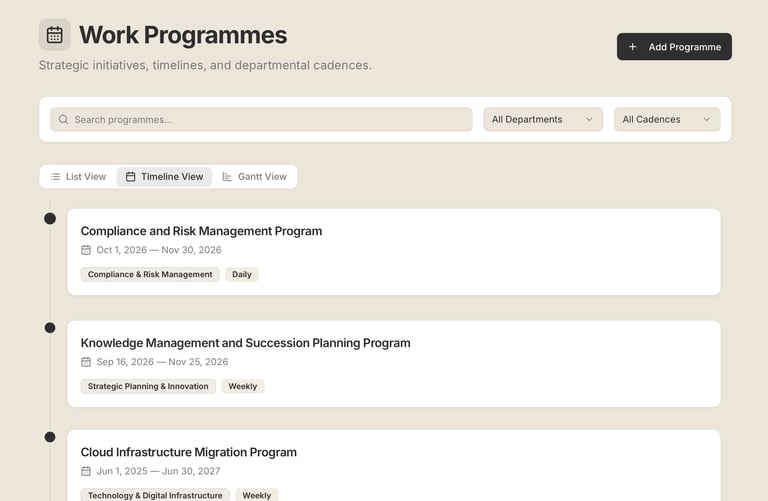Click the Timeline View calendar icon
768x501 pixels.
point(130,177)
